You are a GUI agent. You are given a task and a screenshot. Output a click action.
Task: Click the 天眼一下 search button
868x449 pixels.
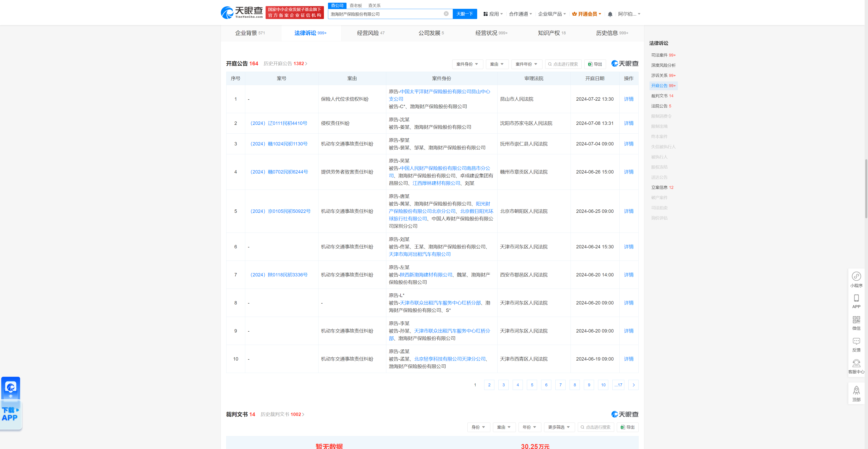(465, 14)
